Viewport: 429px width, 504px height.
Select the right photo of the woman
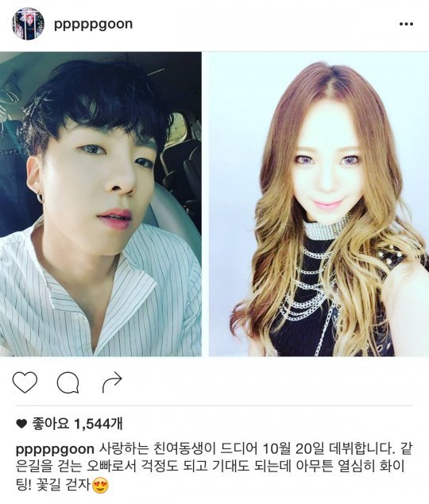pos(319,204)
